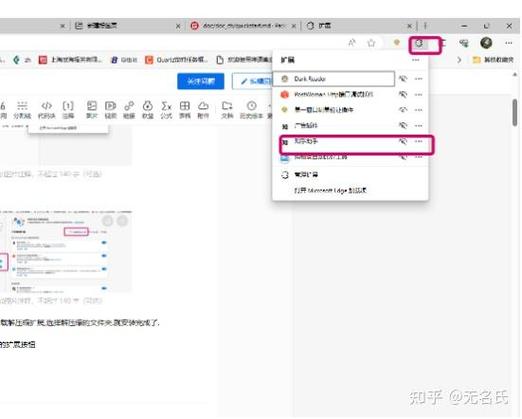Open more actions for 广告拦截 extension
The image size is (522, 419).
coord(418,125)
